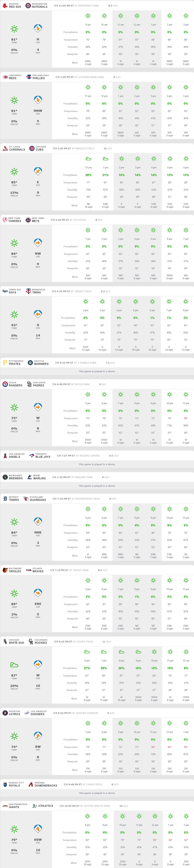This screenshot has height=868, width=194.
Task: Select the Seattle Mariners logo
Action: [30, 363]
